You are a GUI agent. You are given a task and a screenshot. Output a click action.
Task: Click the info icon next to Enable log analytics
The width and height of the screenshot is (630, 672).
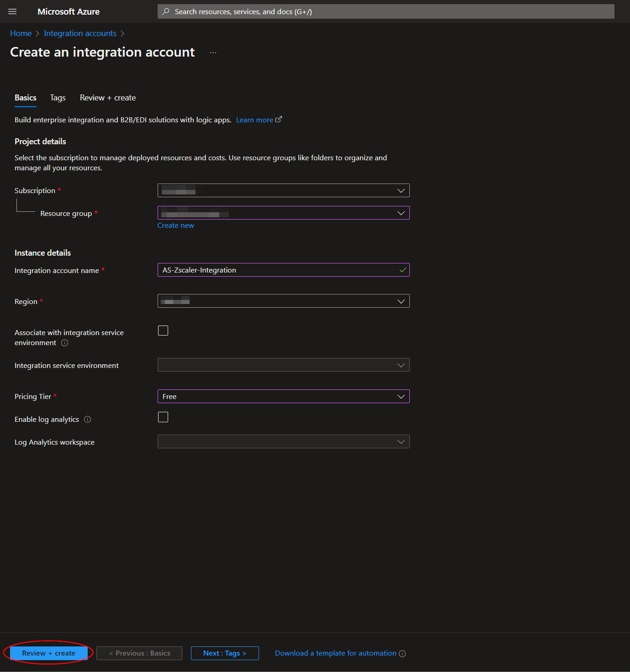[88, 420]
